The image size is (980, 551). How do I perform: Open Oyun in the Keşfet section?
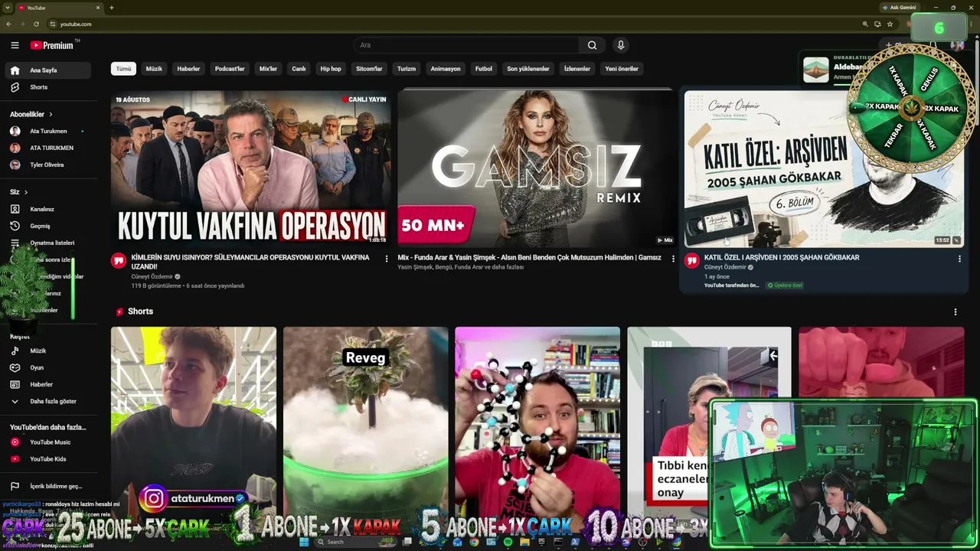click(x=47, y=367)
